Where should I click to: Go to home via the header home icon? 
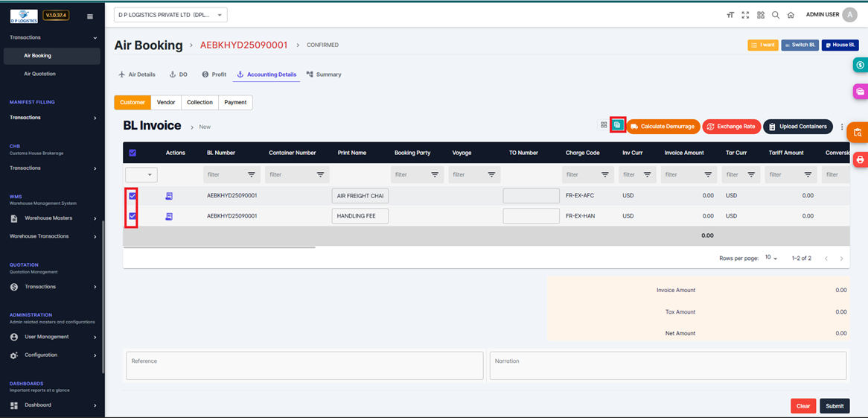[x=791, y=15]
